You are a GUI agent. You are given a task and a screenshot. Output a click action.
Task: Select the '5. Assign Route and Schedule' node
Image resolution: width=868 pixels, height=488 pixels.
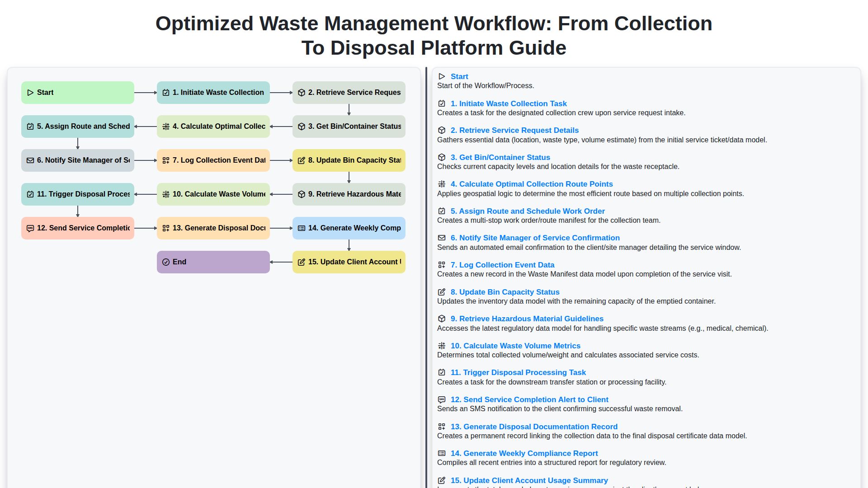click(77, 126)
